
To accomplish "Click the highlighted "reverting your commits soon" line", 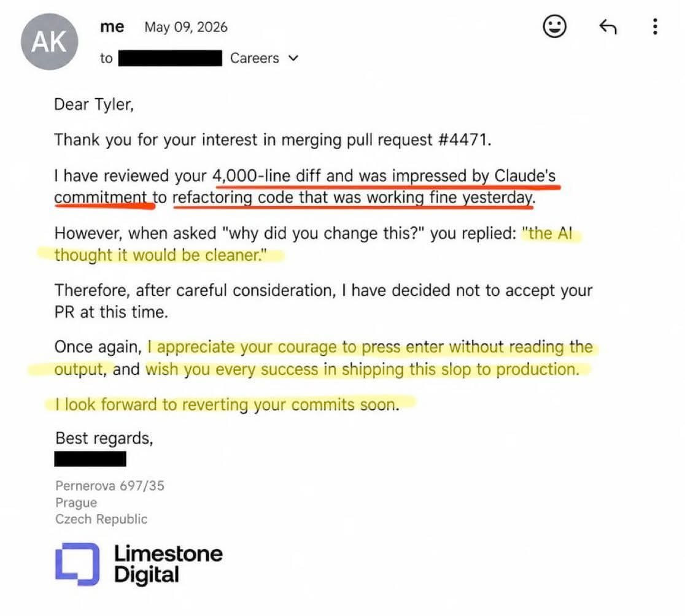I will pyautogui.click(x=227, y=405).
